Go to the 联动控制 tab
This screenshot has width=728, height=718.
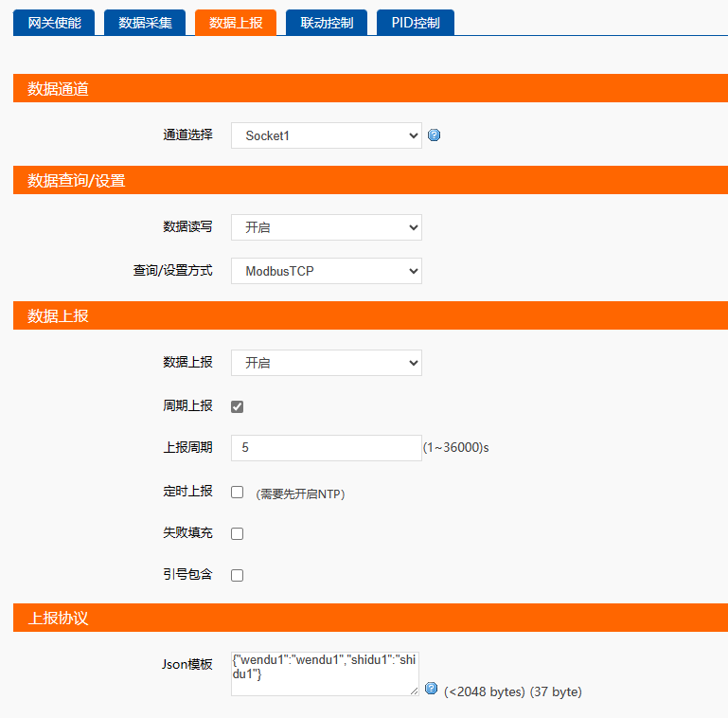pyautogui.click(x=327, y=23)
